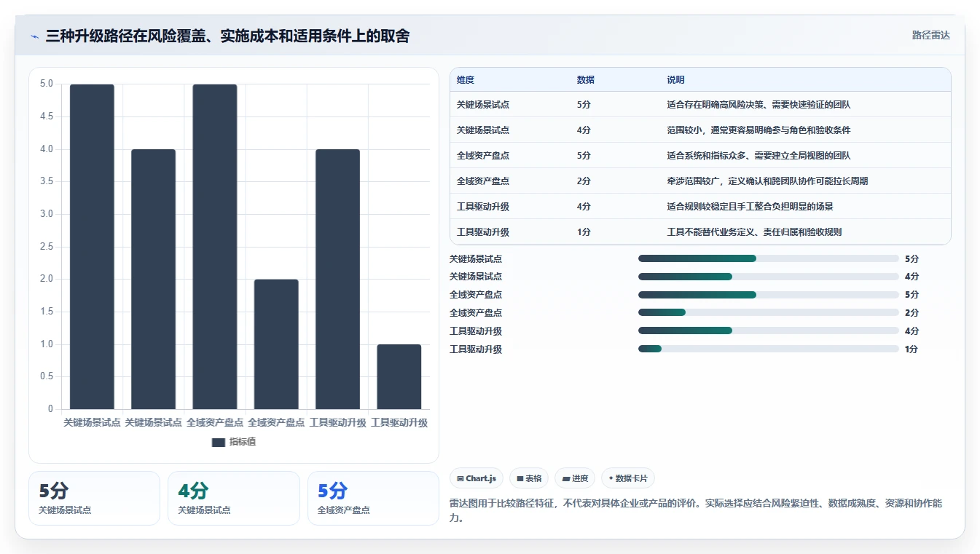The height and width of the screenshot is (554, 980).
Task: Toggle the 指标值 legend color box
Action: click(219, 442)
